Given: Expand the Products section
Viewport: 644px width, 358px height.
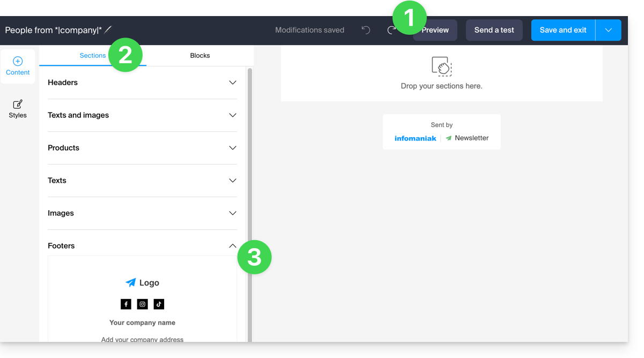Looking at the screenshot, I should 232,148.
